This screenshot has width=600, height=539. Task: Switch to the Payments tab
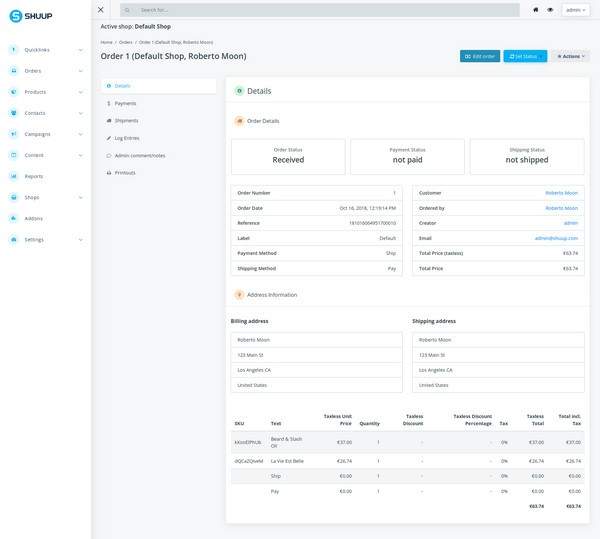125,103
